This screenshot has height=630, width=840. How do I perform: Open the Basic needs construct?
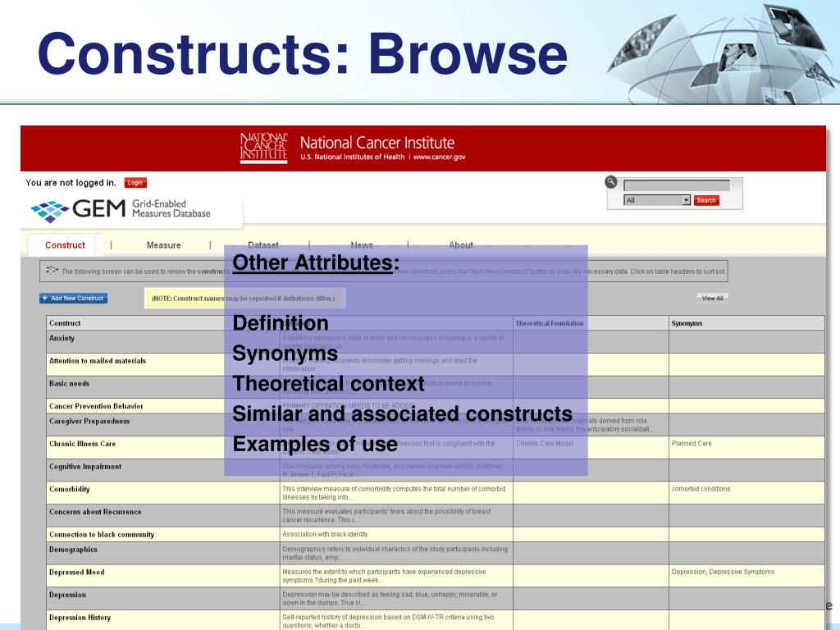[69, 384]
